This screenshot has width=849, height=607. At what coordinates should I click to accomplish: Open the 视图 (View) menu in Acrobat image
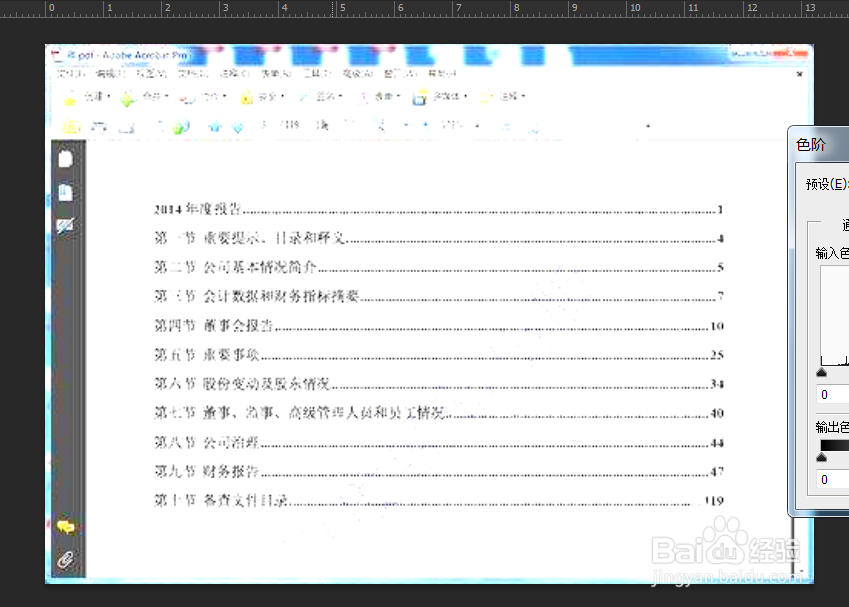tap(152, 73)
